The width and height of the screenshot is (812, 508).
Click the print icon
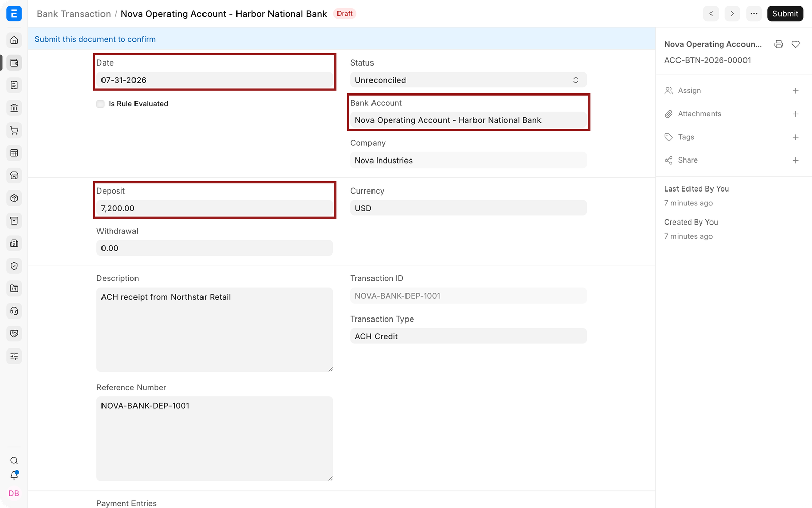779,44
